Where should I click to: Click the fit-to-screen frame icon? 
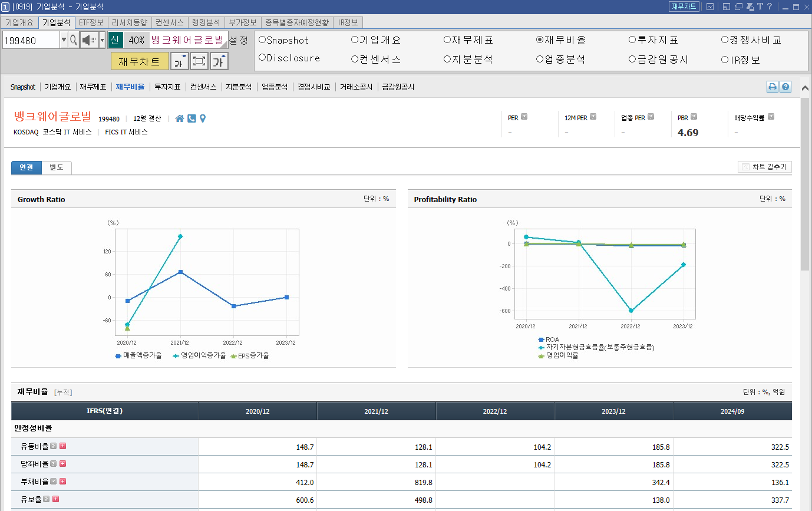pyautogui.click(x=199, y=61)
